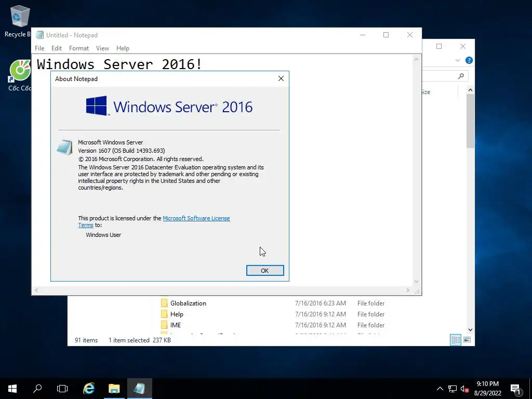Click Help folder date 7/16/2016 9:12 AM
The width and height of the screenshot is (532, 399).
[x=320, y=314]
